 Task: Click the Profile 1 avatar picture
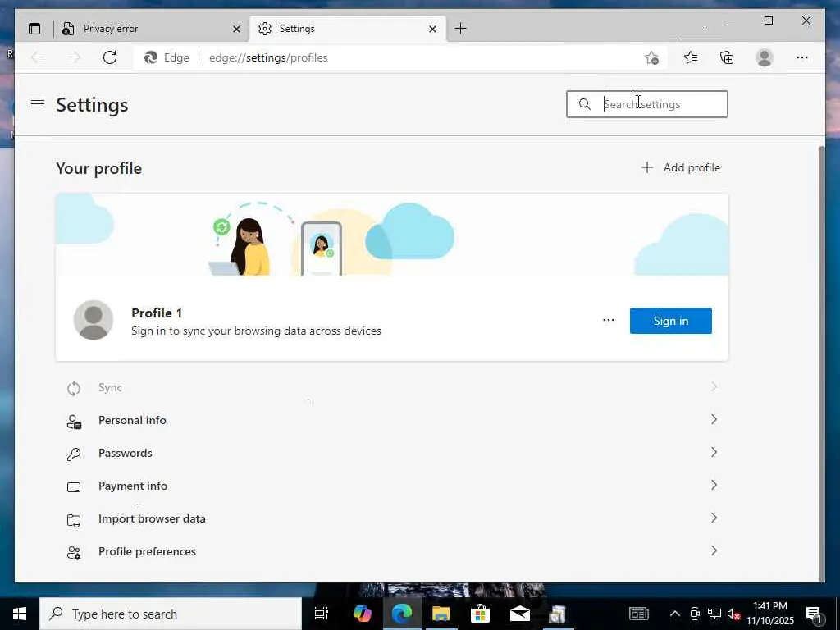pos(94,320)
